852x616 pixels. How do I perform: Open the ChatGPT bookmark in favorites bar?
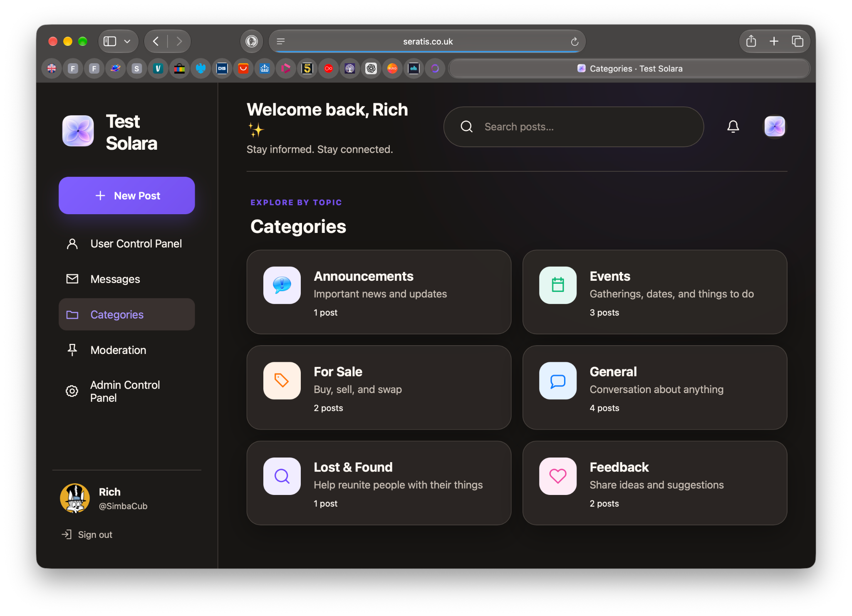coord(371,68)
